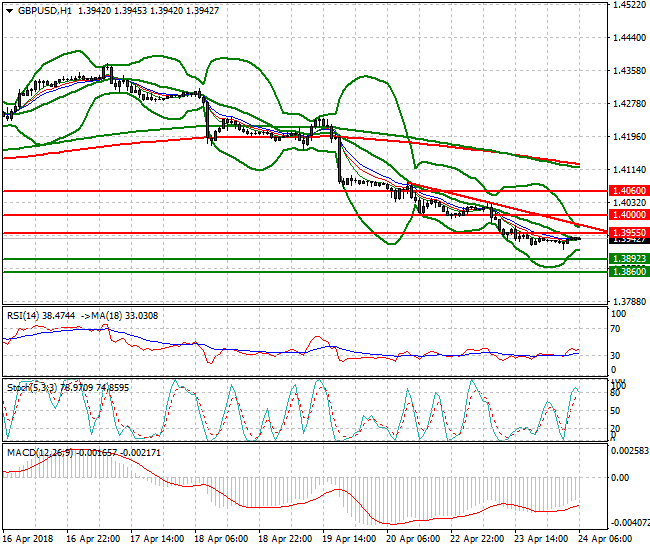Image resolution: width=650 pixels, height=550 pixels.
Task: Select the 16 Apr 2018 time axis label
Action: tap(28, 539)
